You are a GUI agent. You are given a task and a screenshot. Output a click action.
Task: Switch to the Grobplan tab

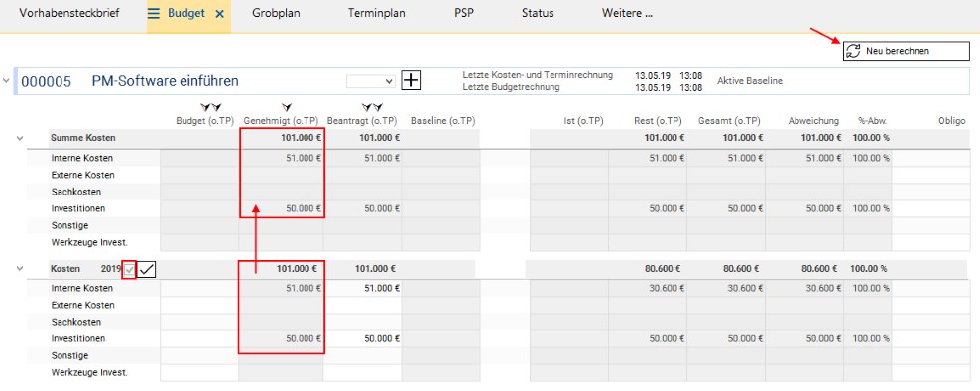[277, 13]
